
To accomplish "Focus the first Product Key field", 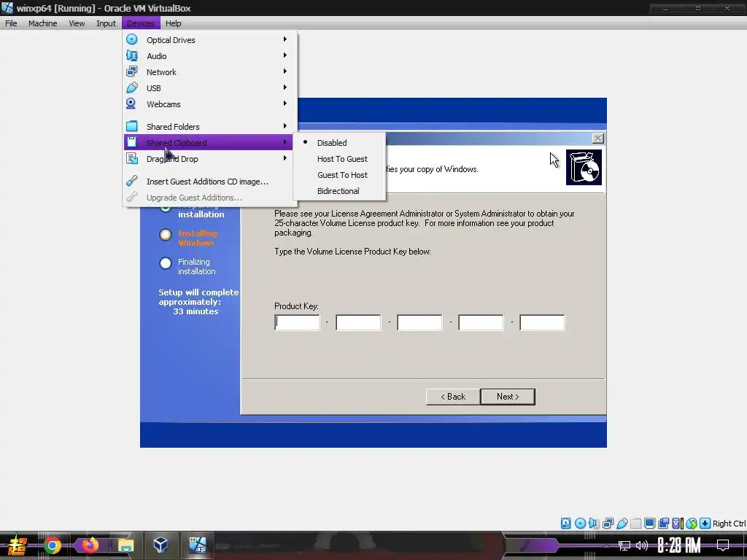I will pyautogui.click(x=298, y=322).
